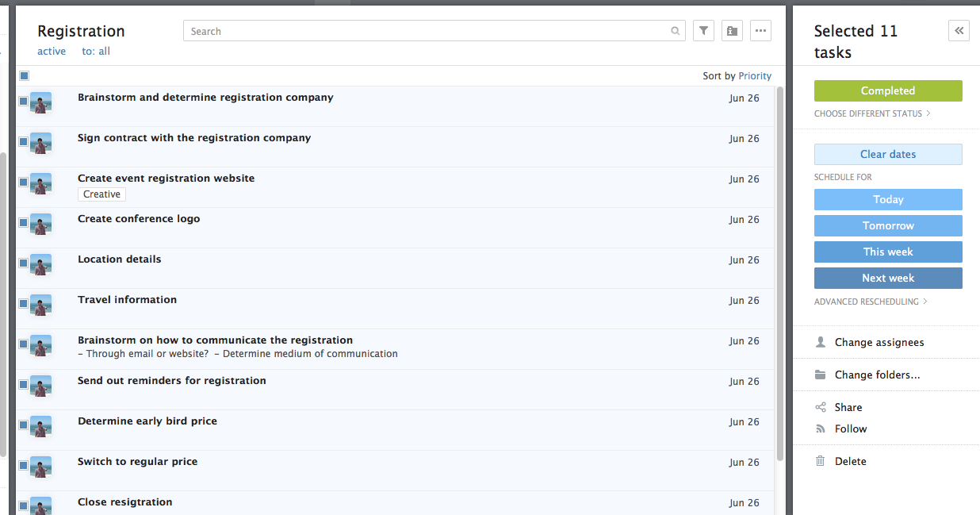
Task: Open the three-dots more options menu
Action: coord(760,31)
